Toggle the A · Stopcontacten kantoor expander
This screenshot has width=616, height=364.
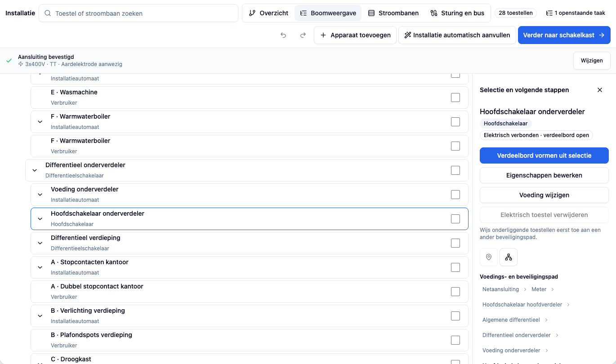[40, 267]
